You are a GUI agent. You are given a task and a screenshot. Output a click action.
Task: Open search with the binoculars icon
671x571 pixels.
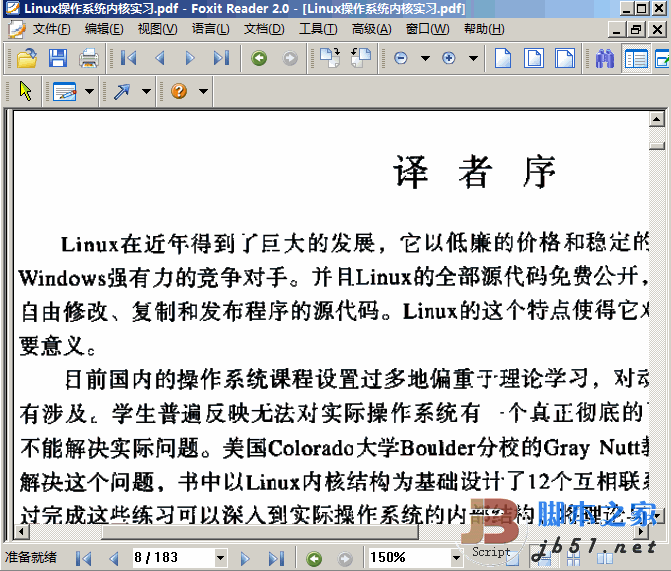click(x=604, y=58)
